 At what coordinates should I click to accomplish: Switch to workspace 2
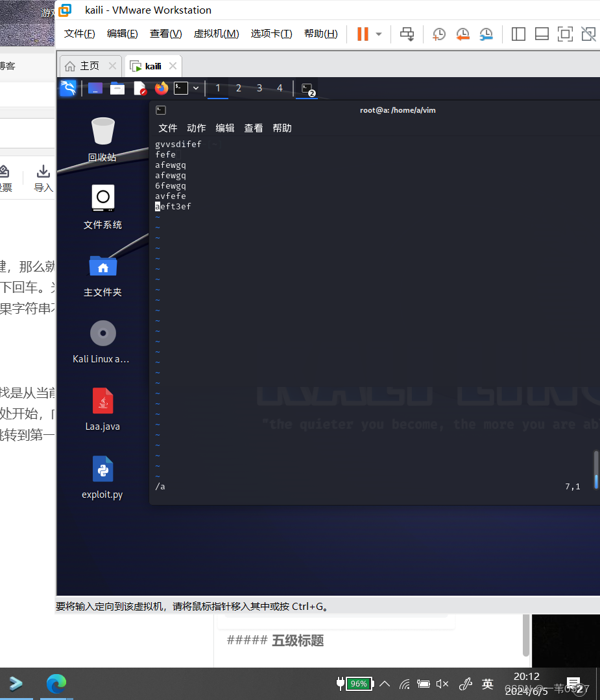pyautogui.click(x=239, y=88)
